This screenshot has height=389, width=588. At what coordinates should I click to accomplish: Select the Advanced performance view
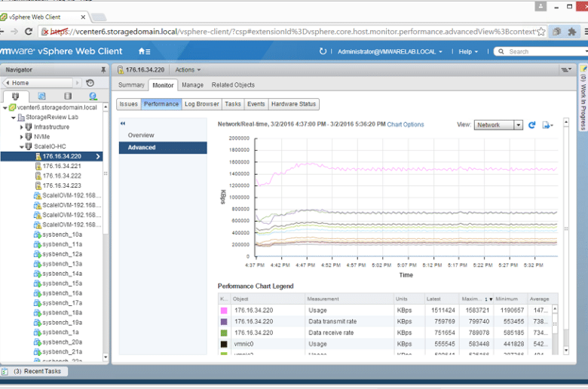coord(163,148)
